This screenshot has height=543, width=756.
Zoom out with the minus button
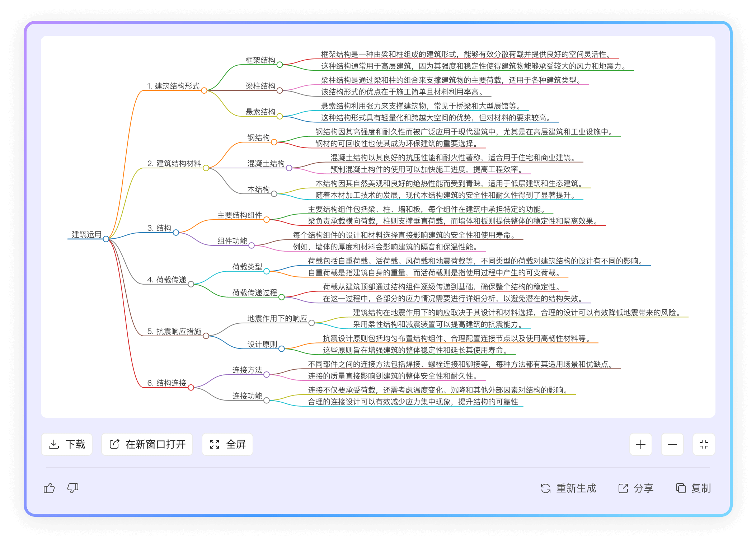click(672, 444)
